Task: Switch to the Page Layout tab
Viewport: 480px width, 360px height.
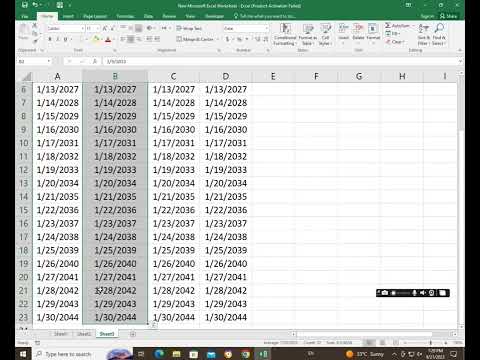Action: coord(95,16)
